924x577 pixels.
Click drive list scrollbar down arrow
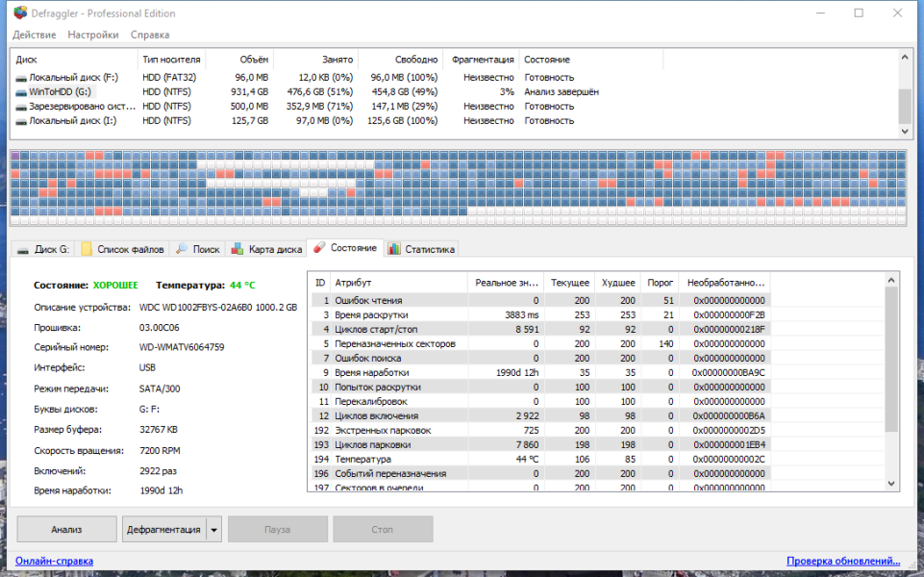[x=905, y=132]
